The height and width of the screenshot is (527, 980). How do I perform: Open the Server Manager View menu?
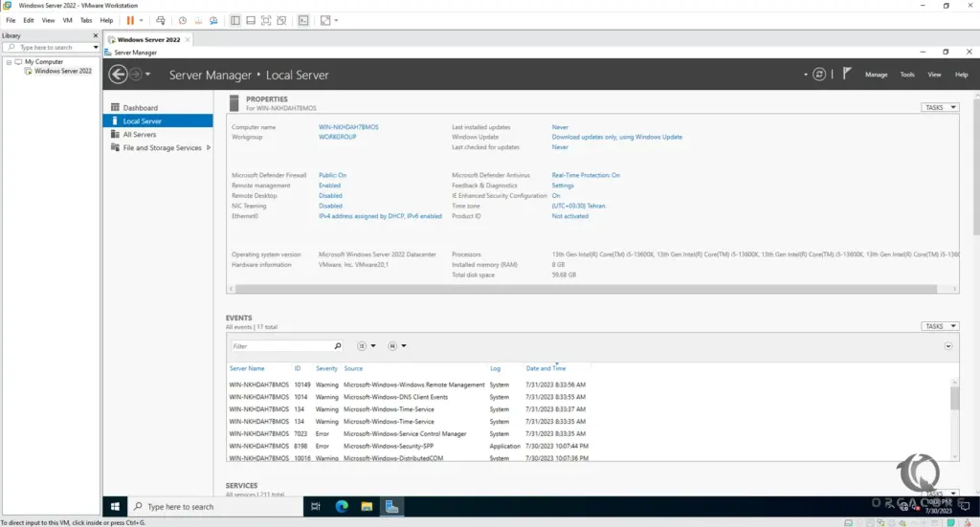[934, 75]
